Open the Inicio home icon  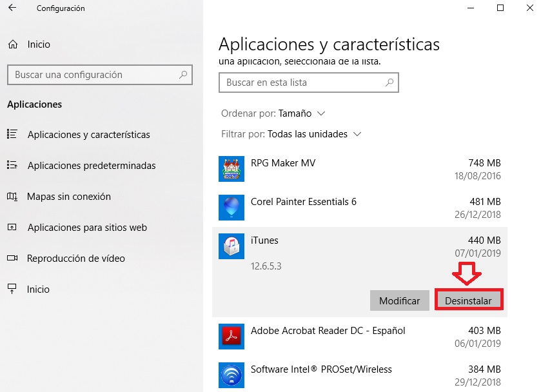[13, 44]
